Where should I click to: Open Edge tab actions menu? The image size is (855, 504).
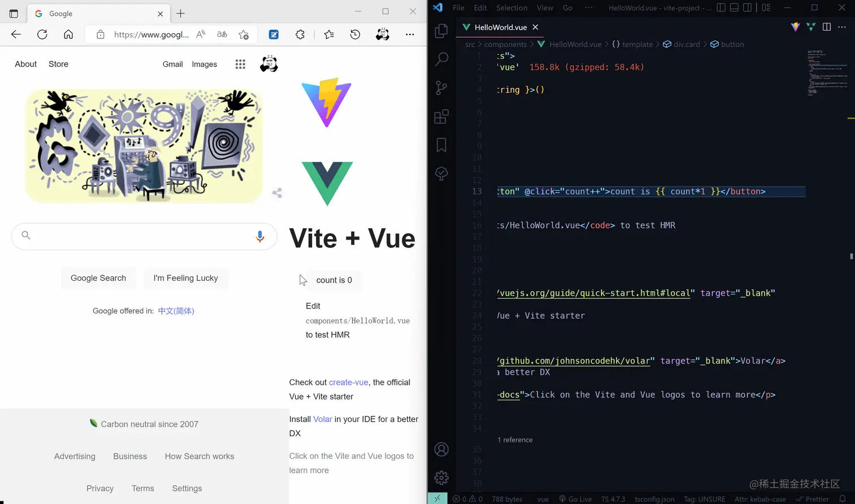14,14
